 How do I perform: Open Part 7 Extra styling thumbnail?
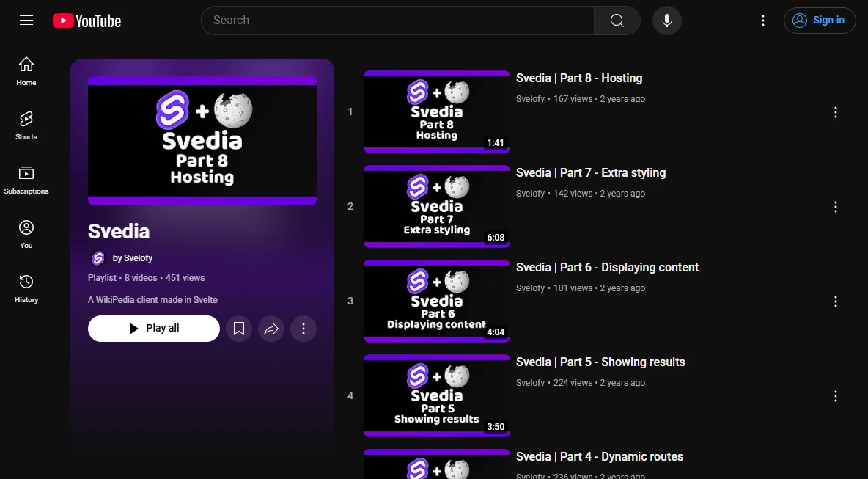tap(436, 206)
